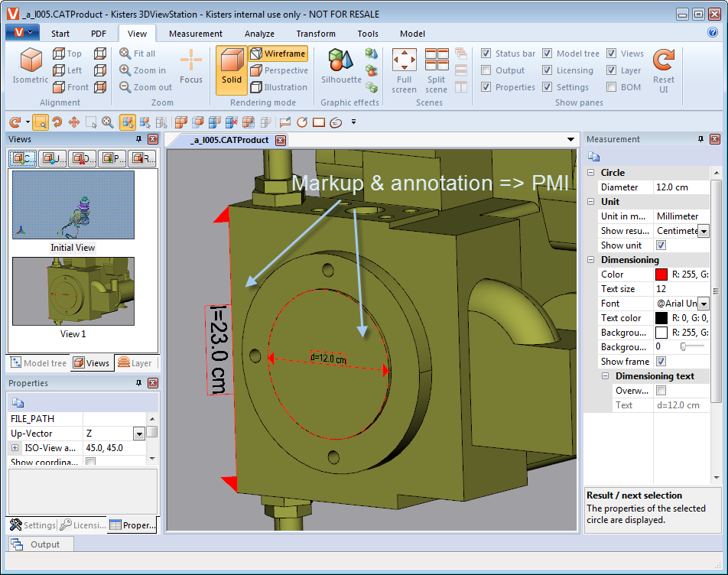The image size is (728, 575).
Task: Collapse the Dimensioning section
Action: pyautogui.click(x=590, y=260)
